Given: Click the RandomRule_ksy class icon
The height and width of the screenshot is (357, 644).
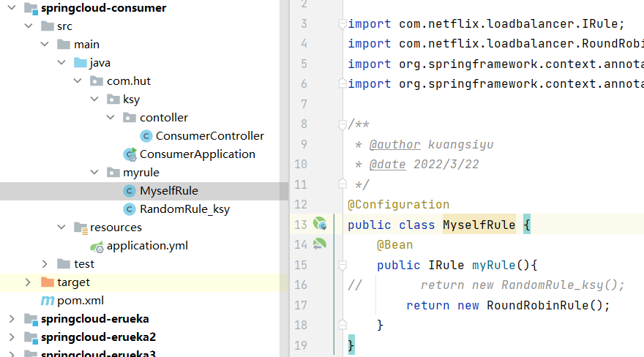Looking at the screenshot, I should (x=130, y=209).
